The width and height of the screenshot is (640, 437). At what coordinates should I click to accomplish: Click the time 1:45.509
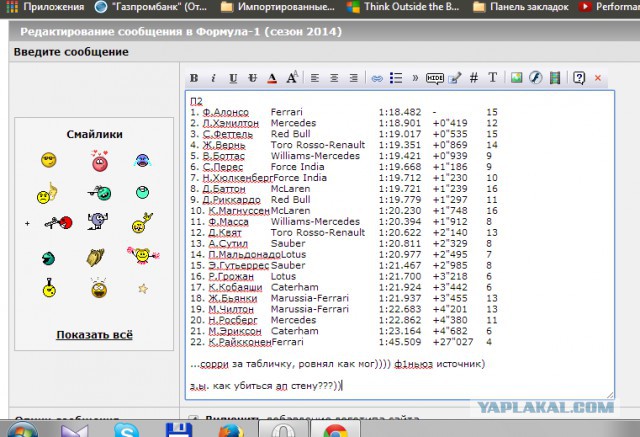click(400, 342)
